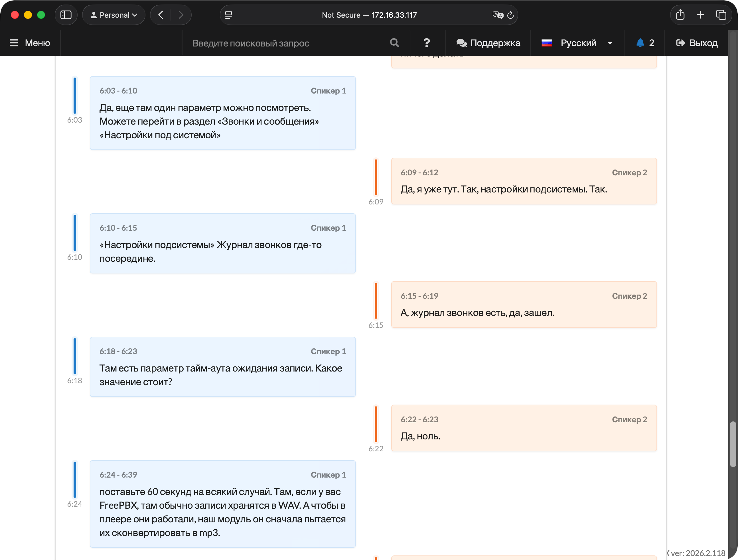Click the 6:22 - 6:23 timestamp
The width and height of the screenshot is (738, 560).
tap(419, 420)
